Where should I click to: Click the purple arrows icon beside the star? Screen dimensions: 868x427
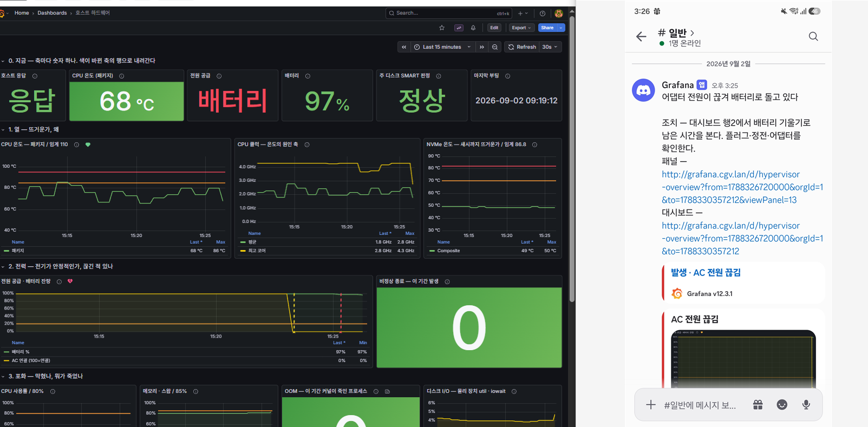point(459,28)
